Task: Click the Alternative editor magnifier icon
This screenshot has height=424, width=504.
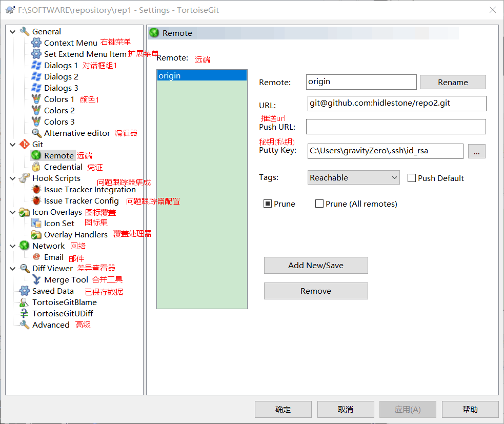Action: point(36,133)
